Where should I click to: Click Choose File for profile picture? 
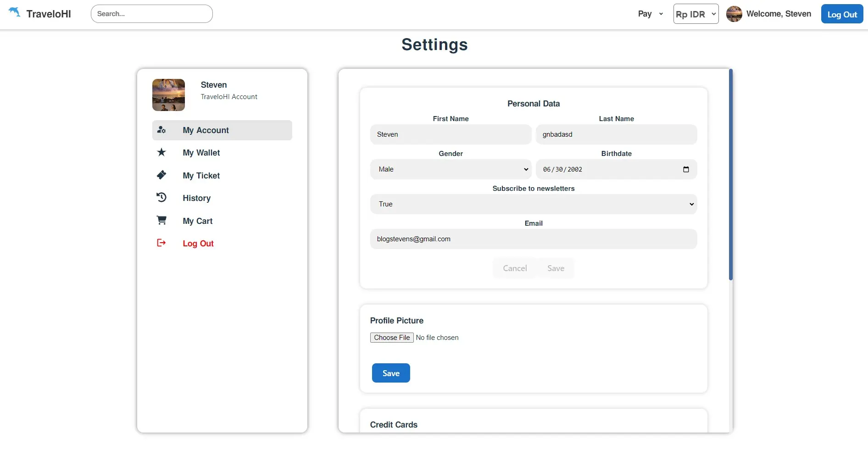[x=392, y=338]
